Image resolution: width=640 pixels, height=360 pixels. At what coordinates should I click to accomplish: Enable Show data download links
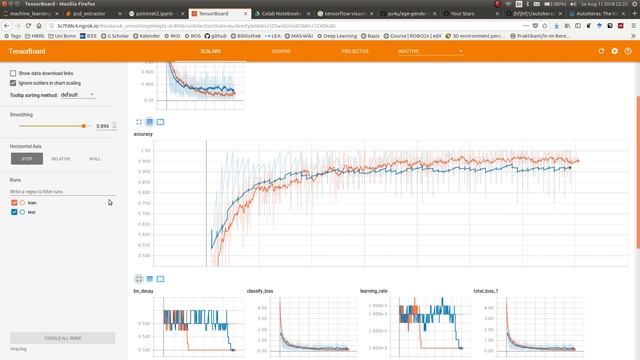(x=13, y=73)
